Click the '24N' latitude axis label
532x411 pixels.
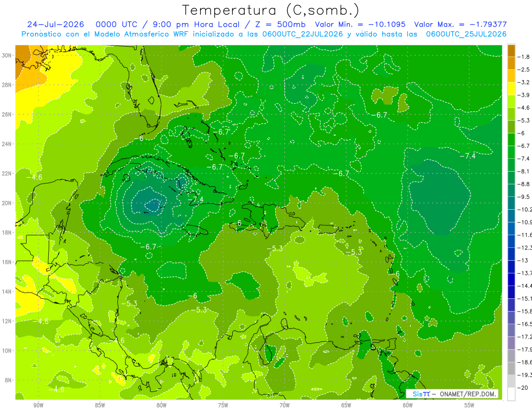[x=8, y=144]
